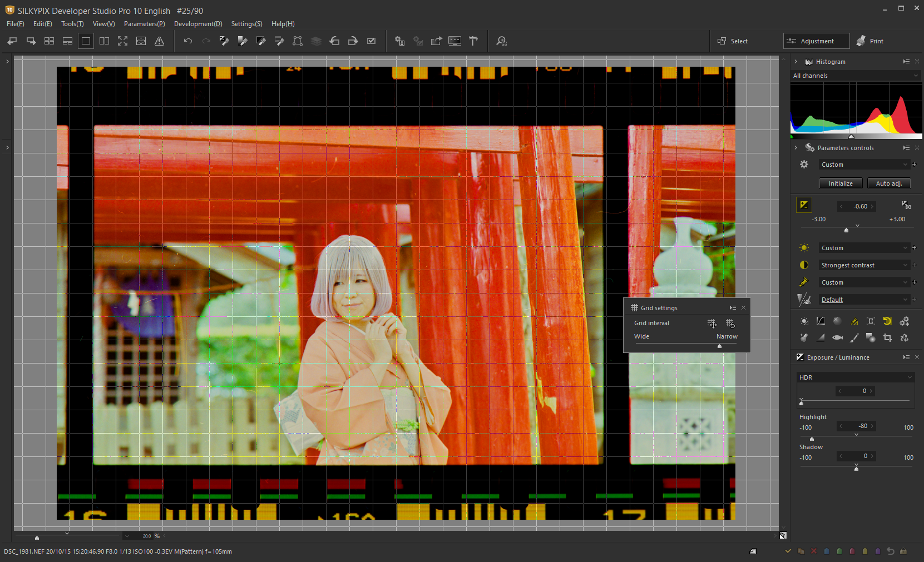Toggle full screen preview
This screenshot has width=924, height=562.
(x=122, y=41)
